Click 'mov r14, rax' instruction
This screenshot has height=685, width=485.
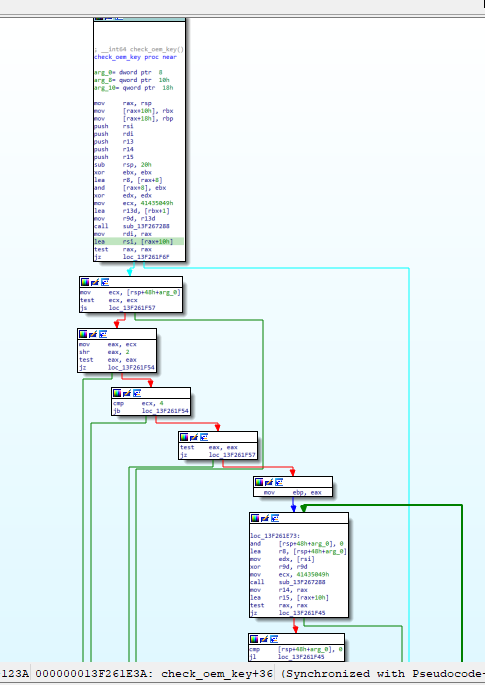[278, 590]
